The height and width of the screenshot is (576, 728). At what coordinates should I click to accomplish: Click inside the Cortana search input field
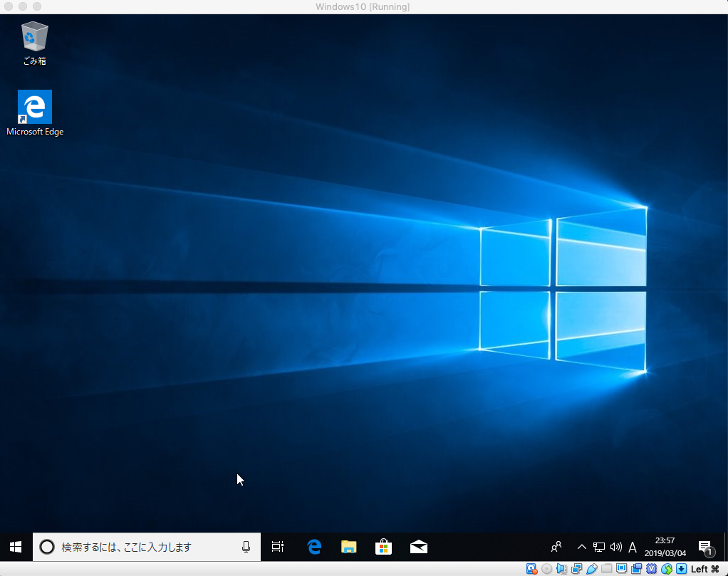pos(142,547)
